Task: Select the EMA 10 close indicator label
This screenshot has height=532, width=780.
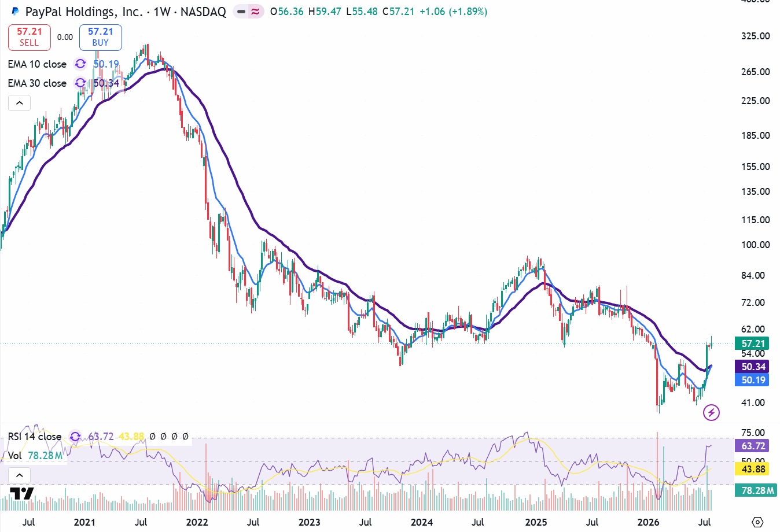Action: (37, 64)
